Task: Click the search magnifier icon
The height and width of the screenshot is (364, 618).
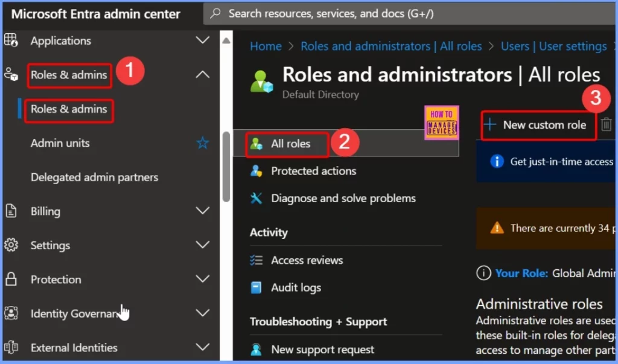Action: (x=215, y=13)
